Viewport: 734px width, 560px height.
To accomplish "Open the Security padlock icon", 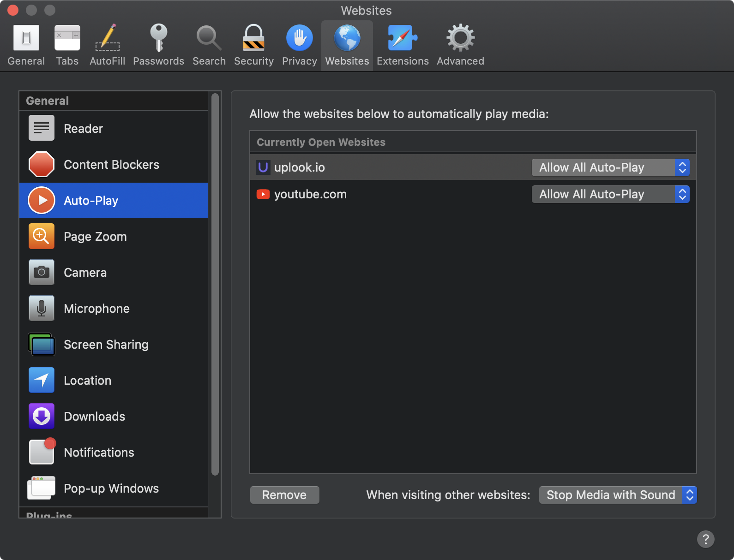I will 253,38.
